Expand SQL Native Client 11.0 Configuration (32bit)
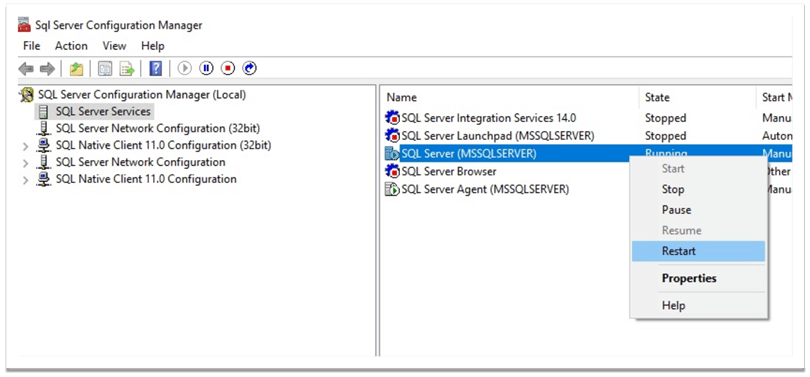 click(26, 146)
